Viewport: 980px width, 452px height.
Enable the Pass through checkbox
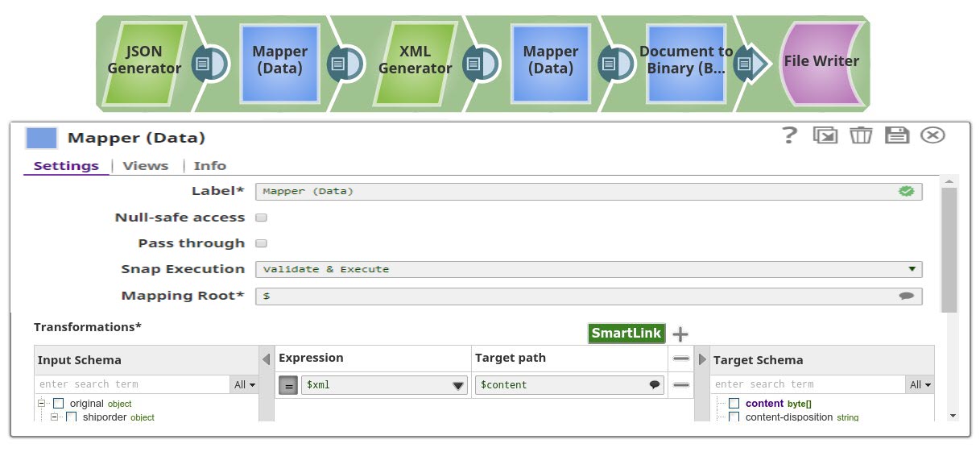tap(261, 243)
